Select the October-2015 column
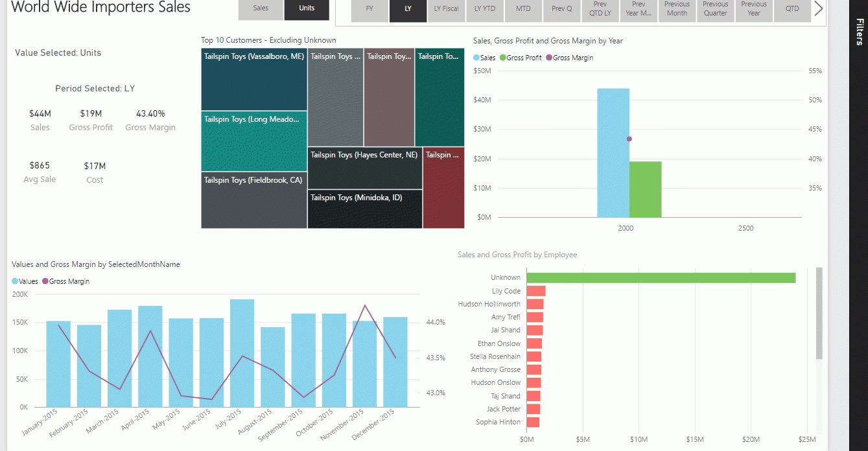 [x=334, y=360]
